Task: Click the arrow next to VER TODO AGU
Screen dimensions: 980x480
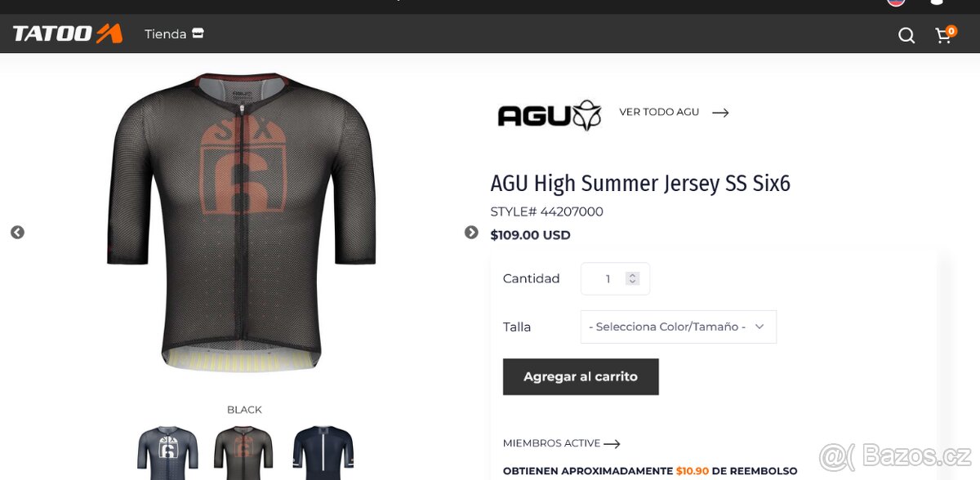Action: (x=720, y=113)
